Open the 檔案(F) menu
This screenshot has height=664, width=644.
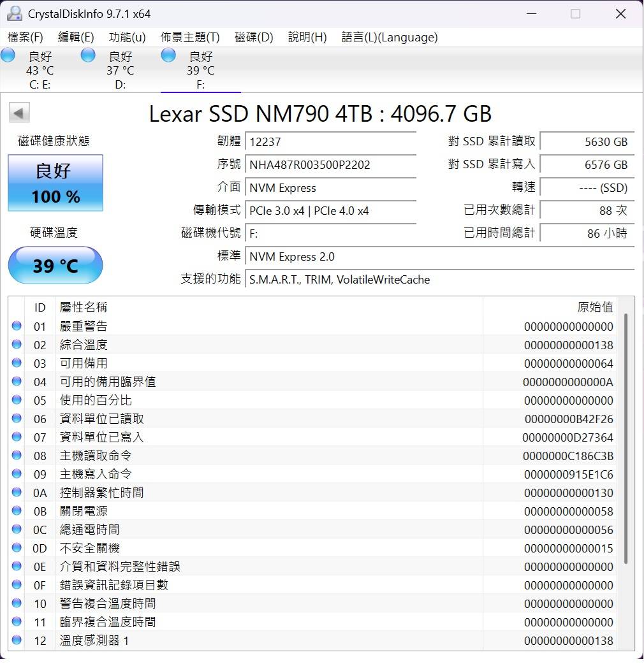[26, 38]
